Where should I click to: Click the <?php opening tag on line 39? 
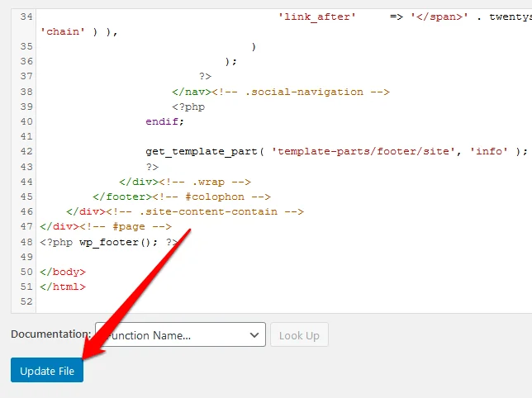[188, 107]
